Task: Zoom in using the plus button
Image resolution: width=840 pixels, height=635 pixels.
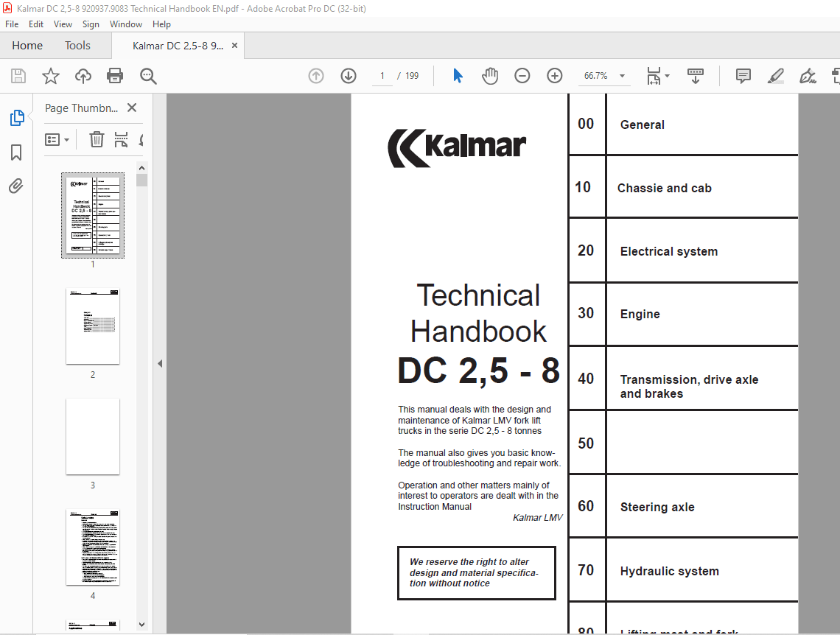Action: point(554,75)
